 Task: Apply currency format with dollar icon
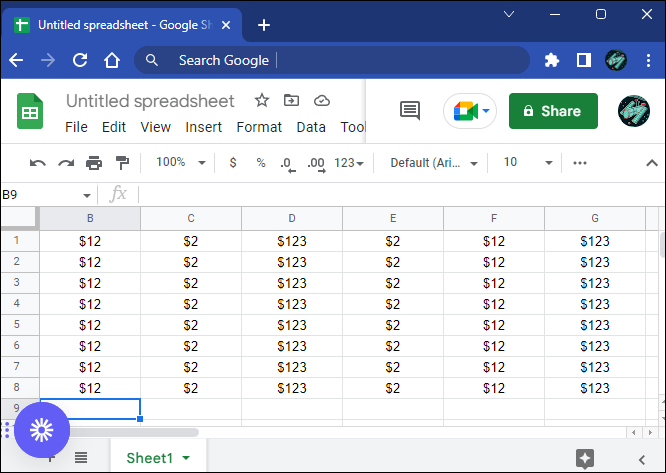tap(233, 163)
